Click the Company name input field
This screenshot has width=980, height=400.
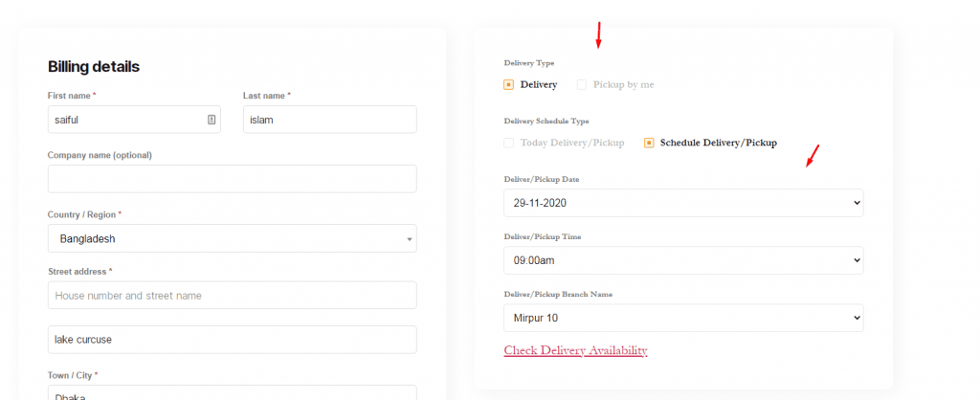pyautogui.click(x=232, y=179)
